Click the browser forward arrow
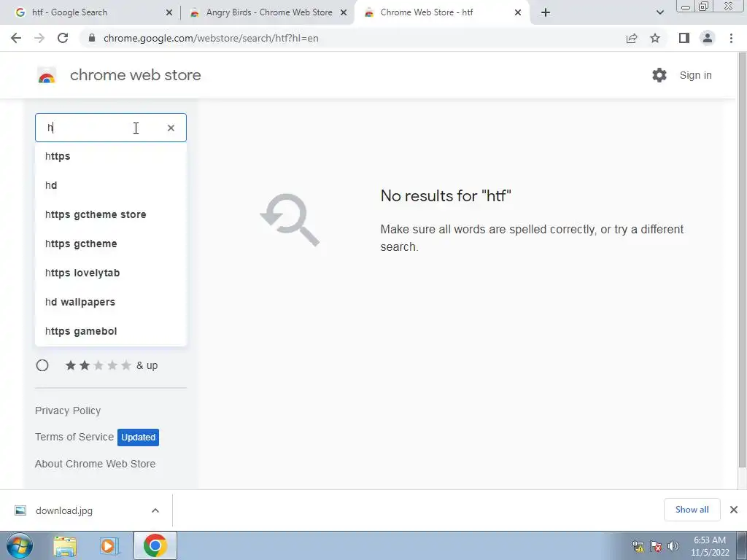 39,38
